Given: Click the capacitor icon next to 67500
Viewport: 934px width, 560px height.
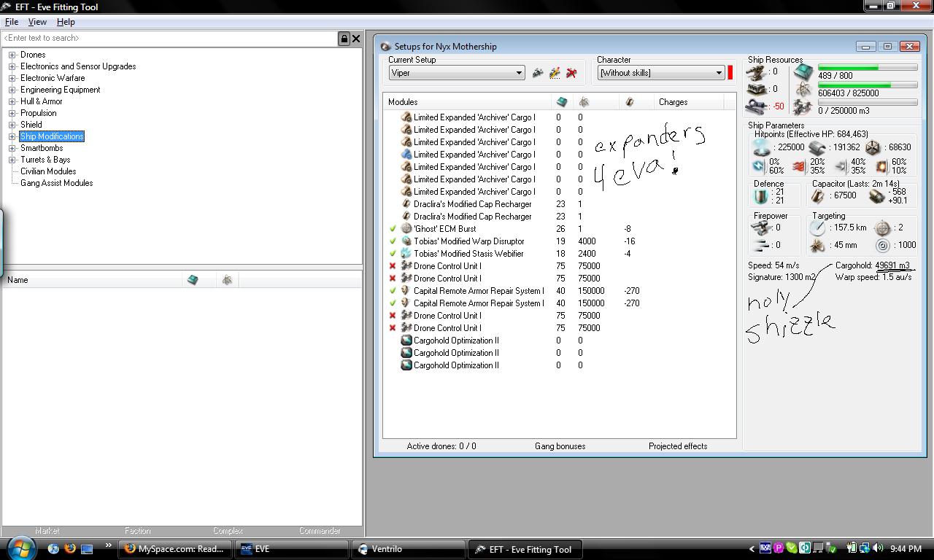Looking at the screenshot, I should coord(818,196).
